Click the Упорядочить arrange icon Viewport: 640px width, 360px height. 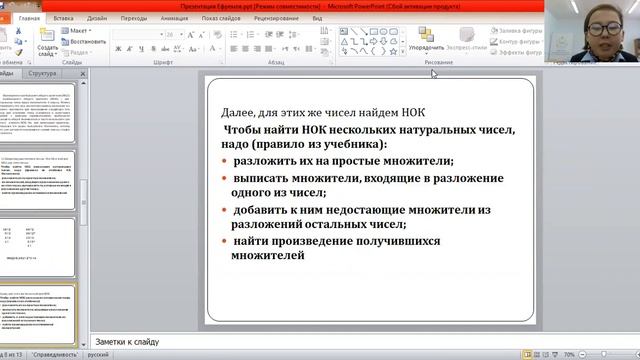[x=426, y=35]
